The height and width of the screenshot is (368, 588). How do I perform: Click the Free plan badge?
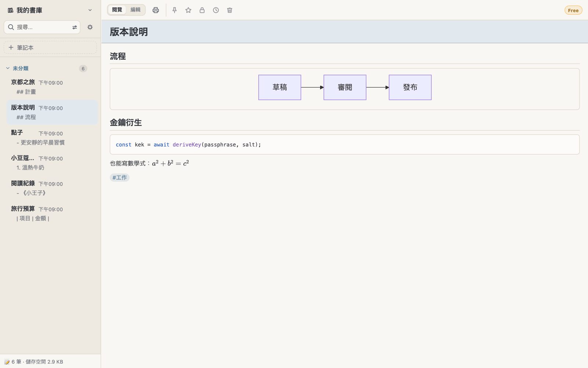pos(573,10)
